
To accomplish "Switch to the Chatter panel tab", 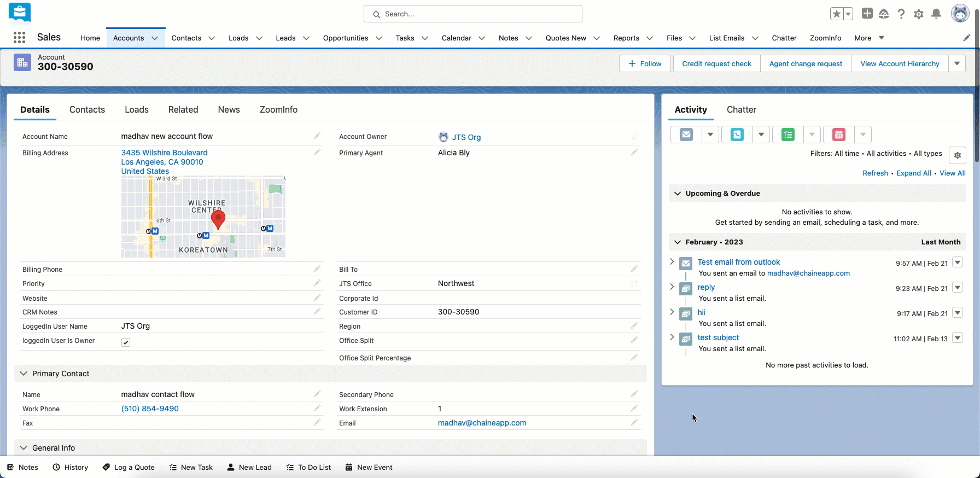I will click(x=742, y=109).
